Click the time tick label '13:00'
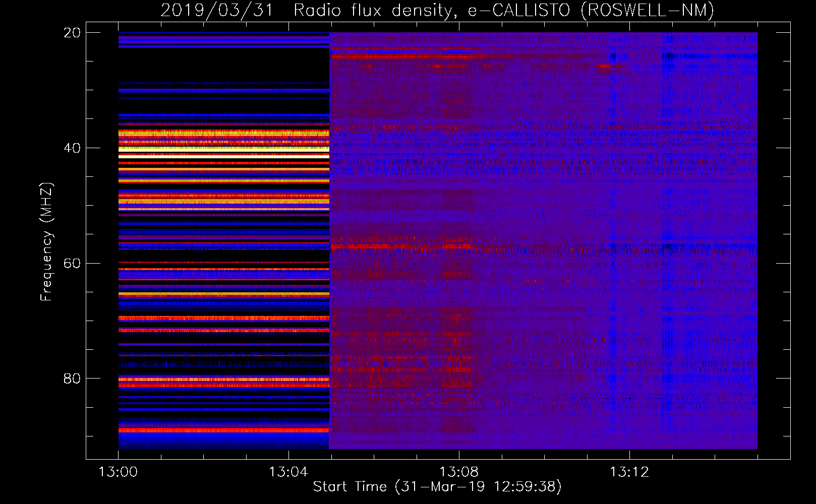This screenshot has width=816, height=504. [118, 472]
